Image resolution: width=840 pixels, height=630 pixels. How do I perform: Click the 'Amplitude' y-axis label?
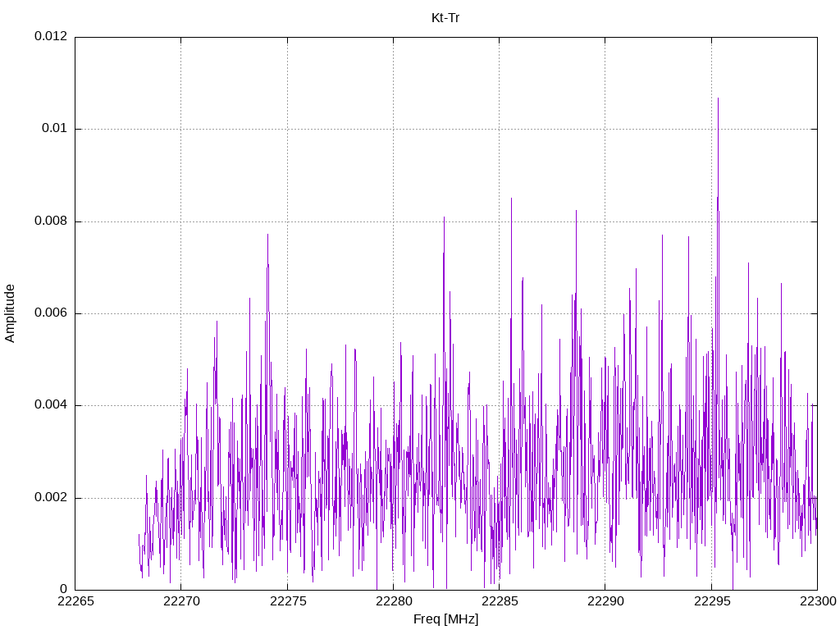point(10,313)
